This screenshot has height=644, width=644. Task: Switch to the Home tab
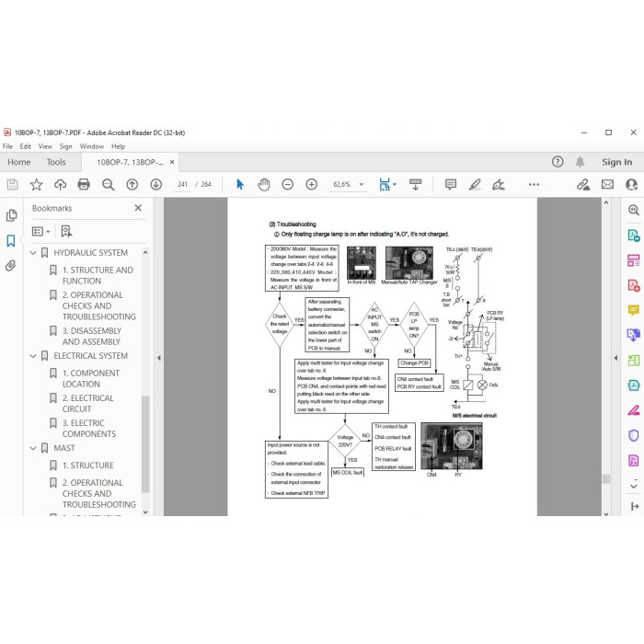[19, 162]
